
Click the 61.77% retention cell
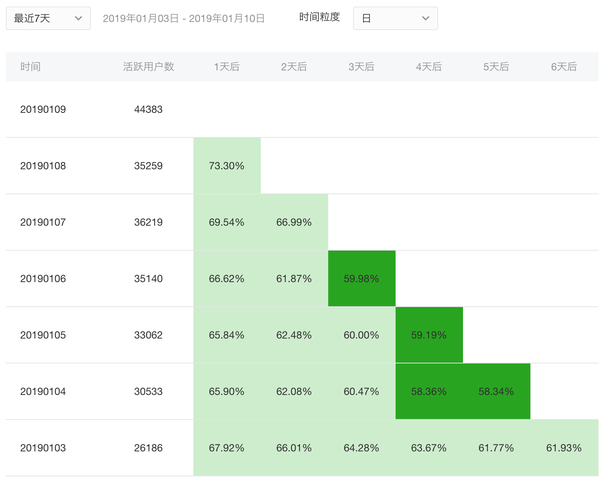point(496,448)
